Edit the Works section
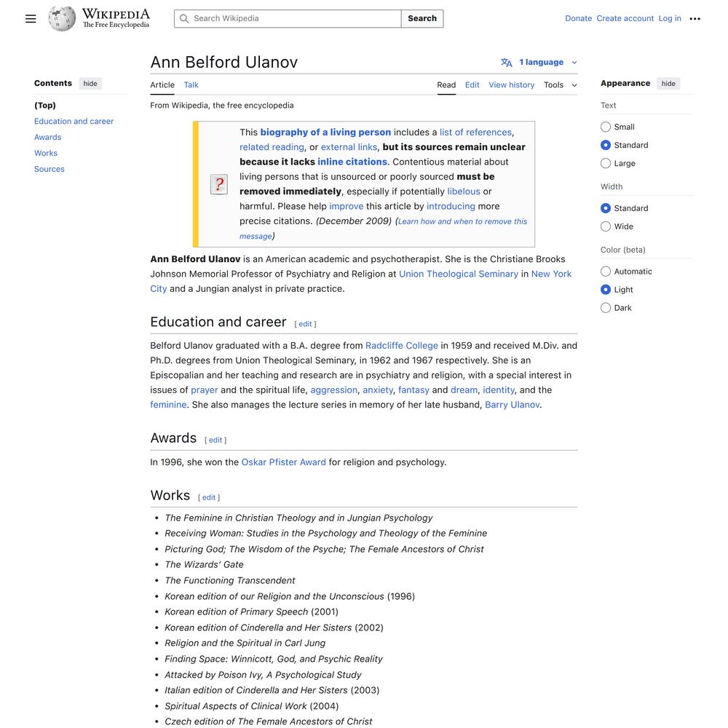 point(209,498)
